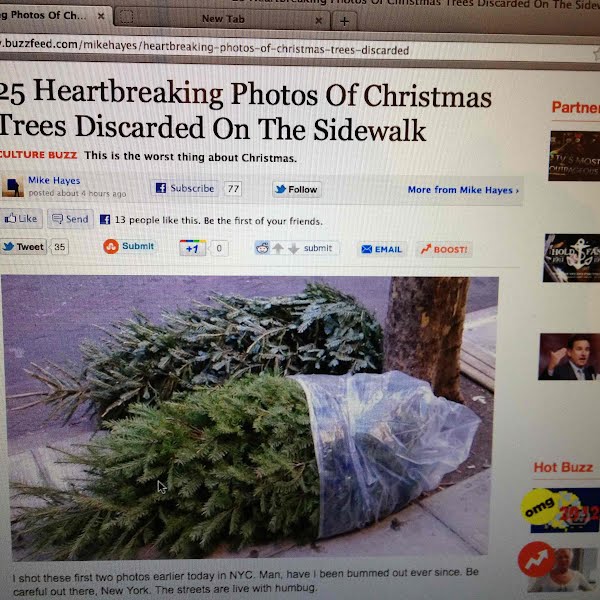Submit the article to StumbleUpon
The height and width of the screenshot is (600, 600).
129,246
